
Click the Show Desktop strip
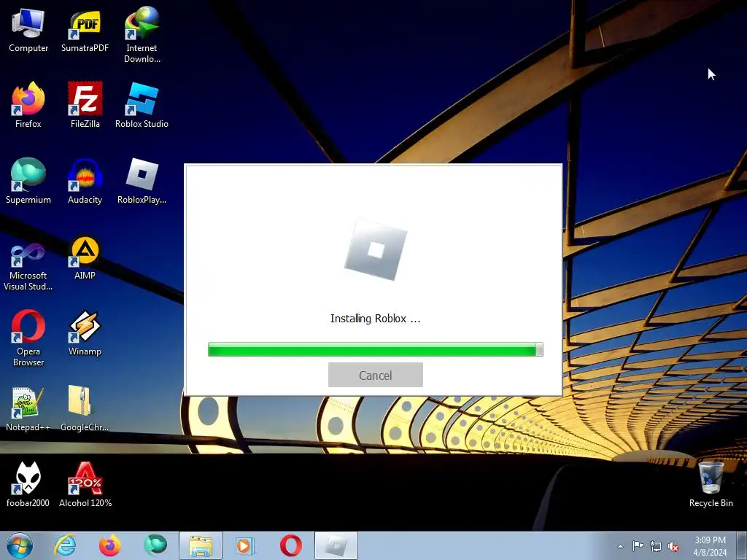click(x=742, y=546)
